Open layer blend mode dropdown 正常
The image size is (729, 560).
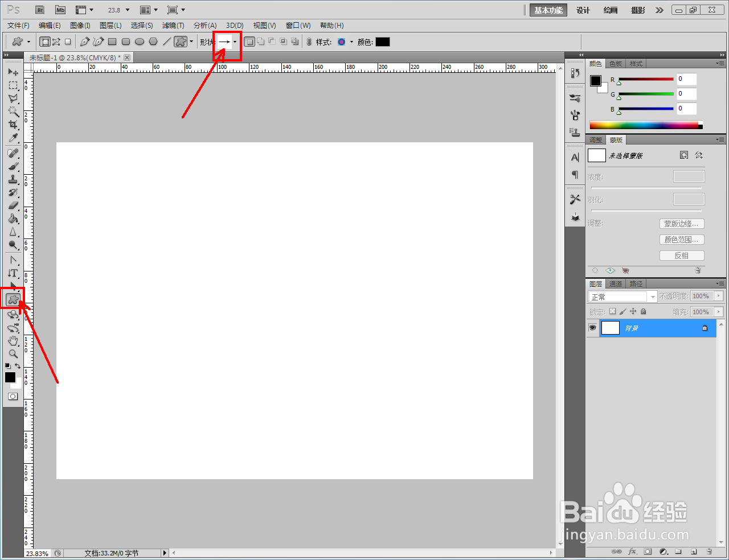tap(622, 297)
